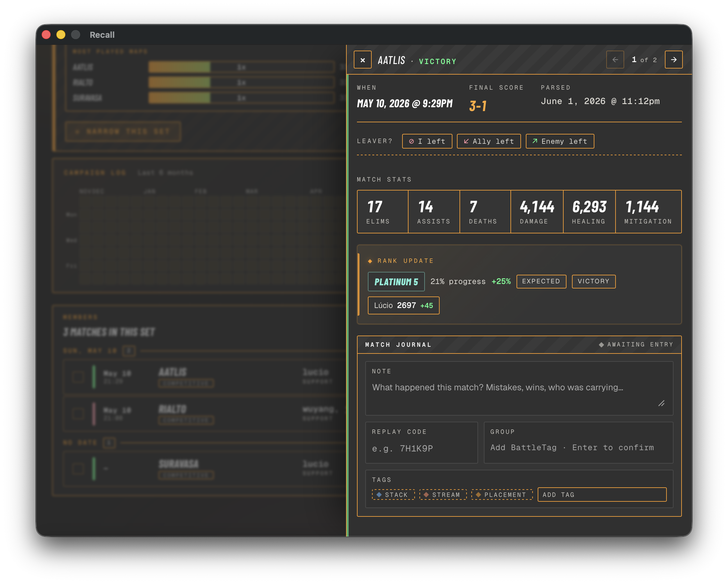Image resolution: width=728 pixels, height=584 pixels.
Task: Click the AATLIS most-played map bar
Action: point(241,67)
